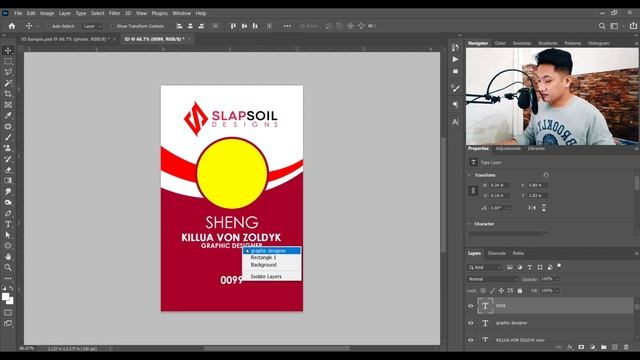Viewport: 640px width, 360px height.
Task: Toggle link width and height constraint
Action: tap(473, 191)
